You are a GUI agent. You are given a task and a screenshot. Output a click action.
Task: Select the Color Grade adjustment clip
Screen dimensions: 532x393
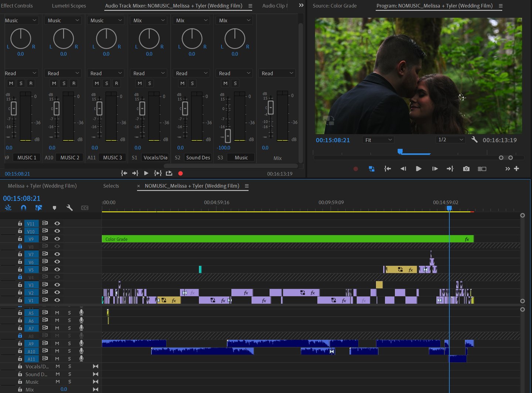click(x=287, y=239)
